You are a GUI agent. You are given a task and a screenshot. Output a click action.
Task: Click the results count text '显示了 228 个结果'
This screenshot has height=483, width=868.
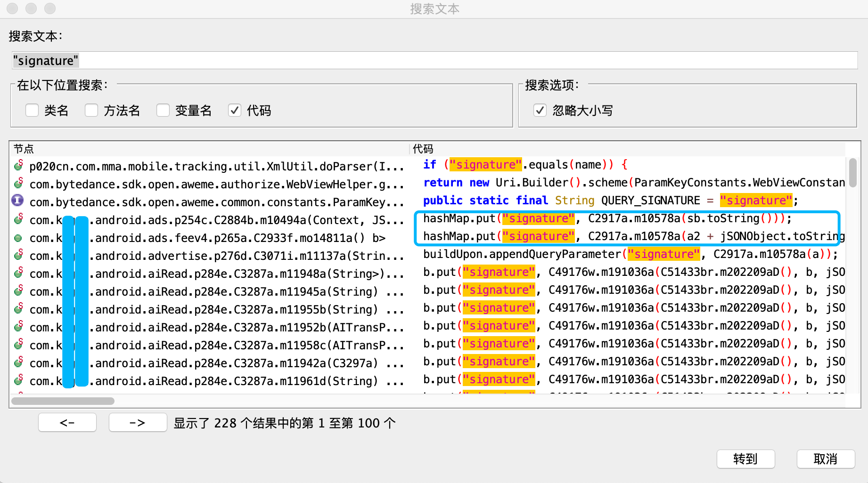(x=285, y=423)
